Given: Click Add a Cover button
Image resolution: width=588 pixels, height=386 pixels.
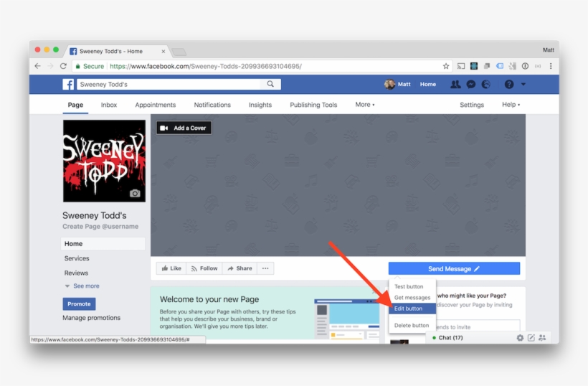Looking at the screenshot, I should coord(184,128).
